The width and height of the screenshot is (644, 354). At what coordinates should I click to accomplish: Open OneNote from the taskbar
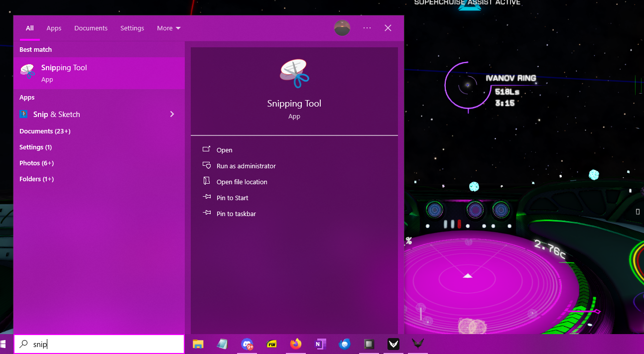pos(320,344)
